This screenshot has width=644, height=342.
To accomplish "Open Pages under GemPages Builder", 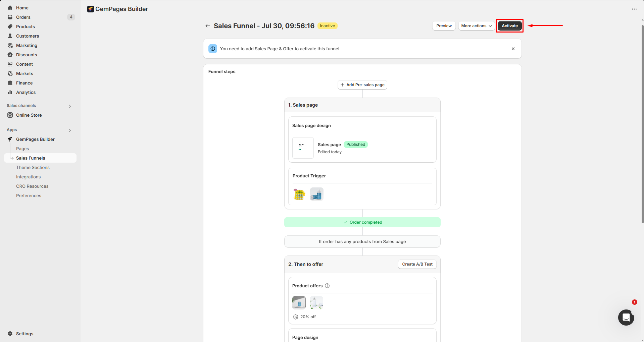I will 22,149.
